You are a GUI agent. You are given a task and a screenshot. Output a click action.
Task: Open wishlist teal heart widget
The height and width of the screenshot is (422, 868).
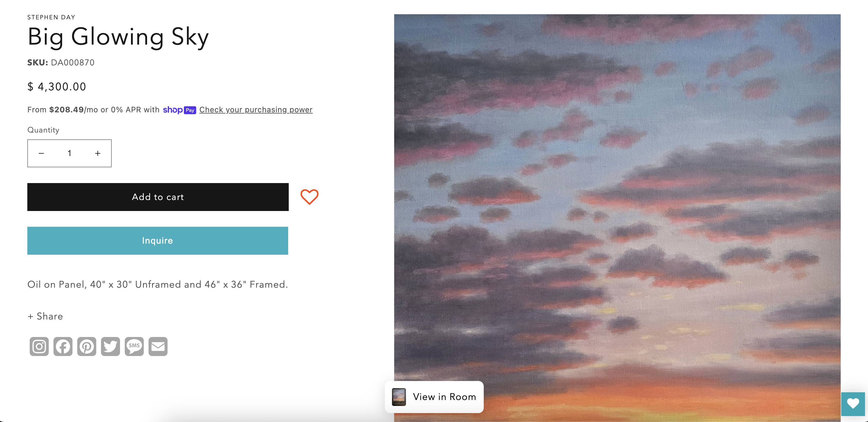853,404
